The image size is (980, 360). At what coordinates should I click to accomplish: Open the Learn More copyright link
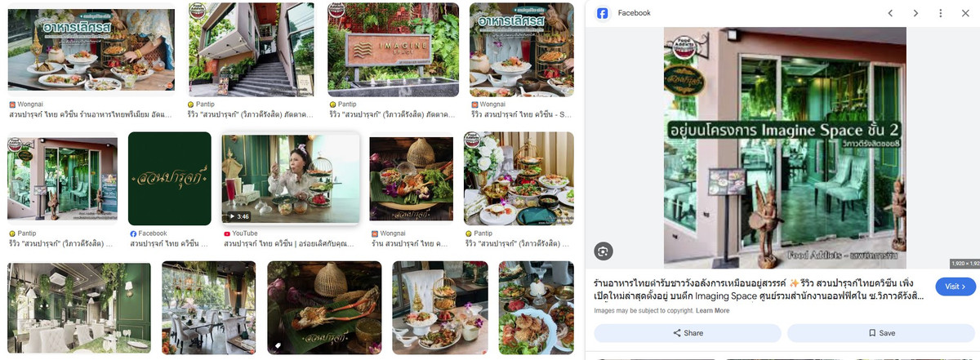click(x=713, y=311)
